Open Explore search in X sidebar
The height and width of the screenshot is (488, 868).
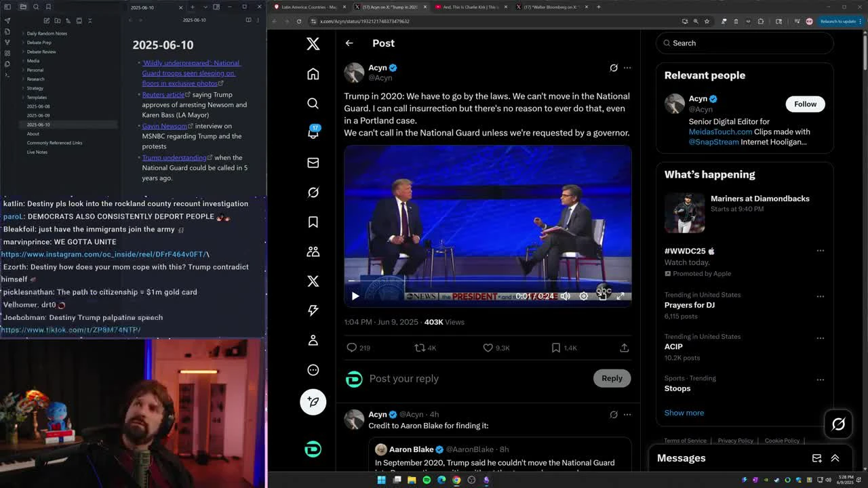(313, 103)
